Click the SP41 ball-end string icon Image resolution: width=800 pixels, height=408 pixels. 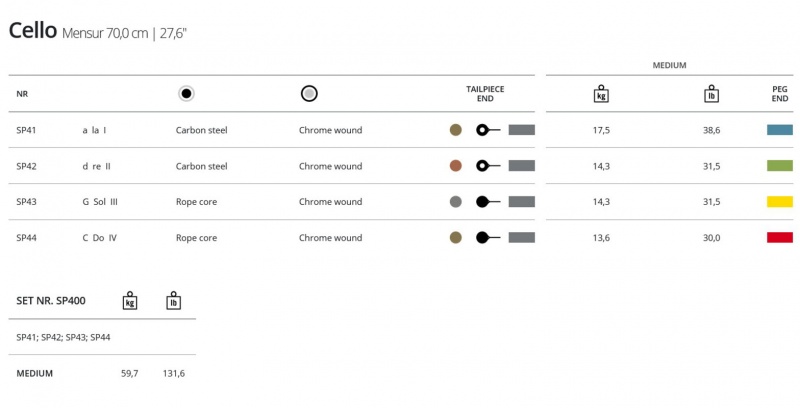tap(489, 130)
